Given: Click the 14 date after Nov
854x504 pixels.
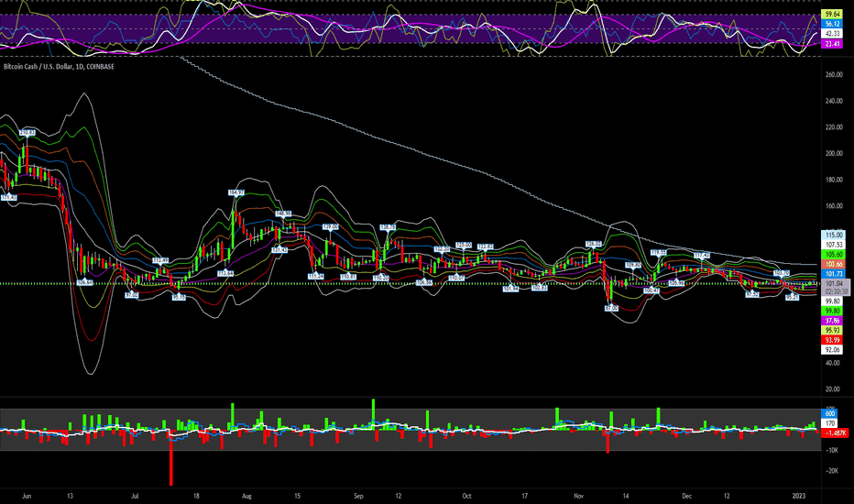Looking at the screenshot, I should 626,497.
